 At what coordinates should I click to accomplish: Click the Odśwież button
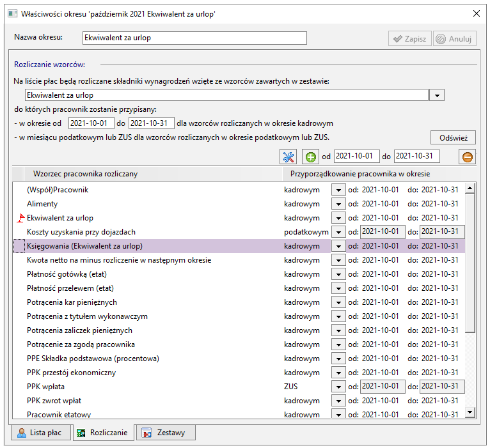453,137
